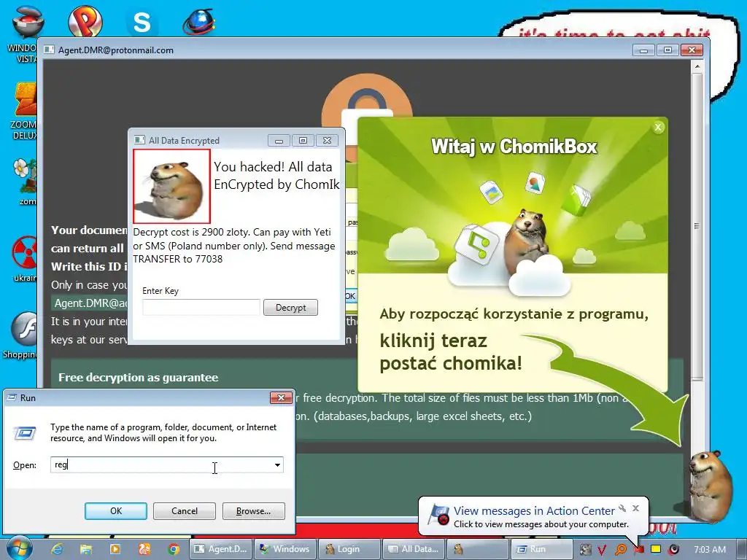Click the desktop hamster mascot in the corner

click(x=712, y=486)
